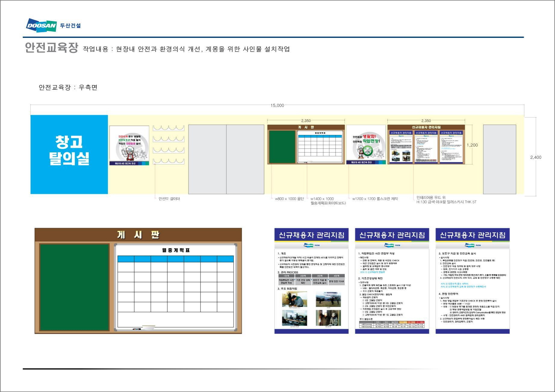The image size is (555, 392).
Task: Open the mascot safety poster beside 창고 탈의실
Action: point(129,145)
